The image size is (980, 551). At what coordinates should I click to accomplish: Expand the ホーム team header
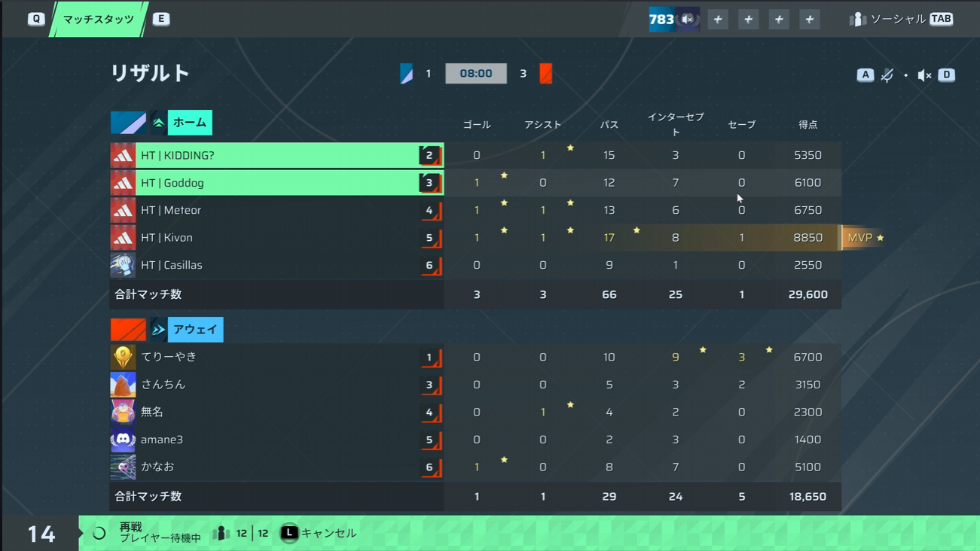(x=190, y=123)
